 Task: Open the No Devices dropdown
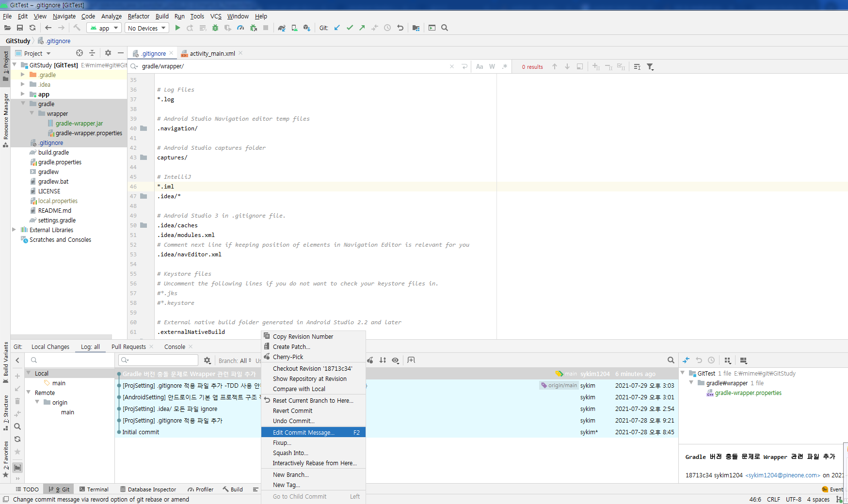(x=146, y=28)
